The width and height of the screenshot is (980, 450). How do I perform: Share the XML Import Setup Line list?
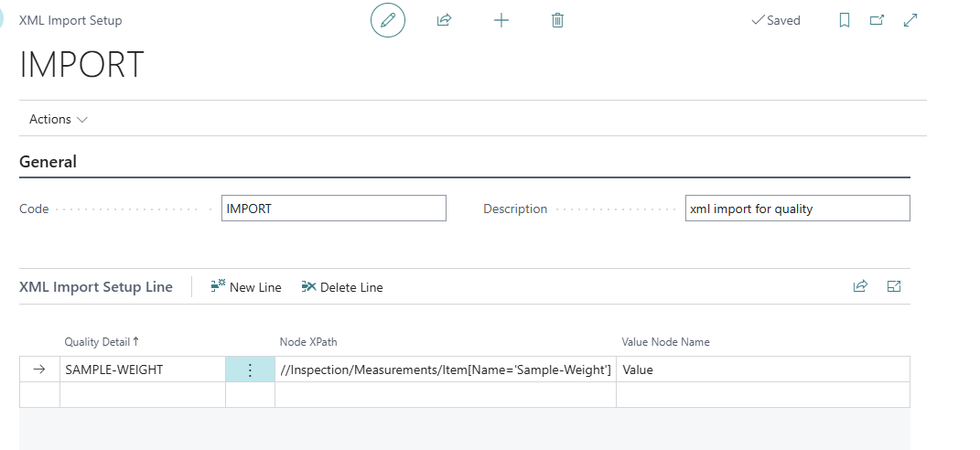tap(861, 286)
